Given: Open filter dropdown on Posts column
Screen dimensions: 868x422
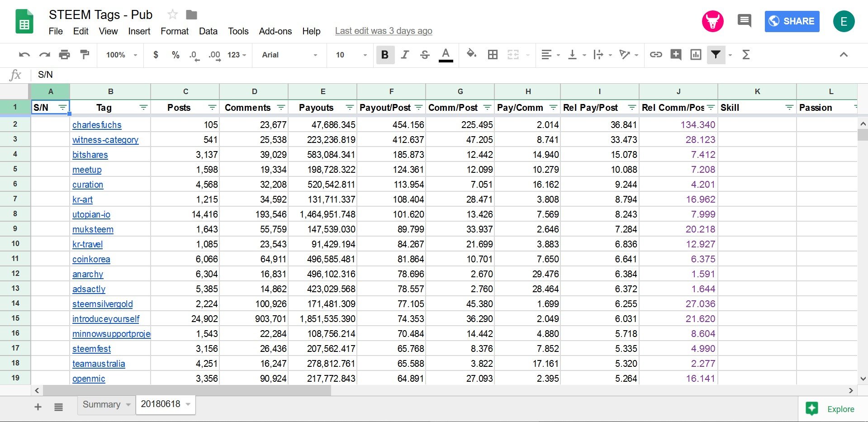Looking at the screenshot, I should pyautogui.click(x=212, y=107).
